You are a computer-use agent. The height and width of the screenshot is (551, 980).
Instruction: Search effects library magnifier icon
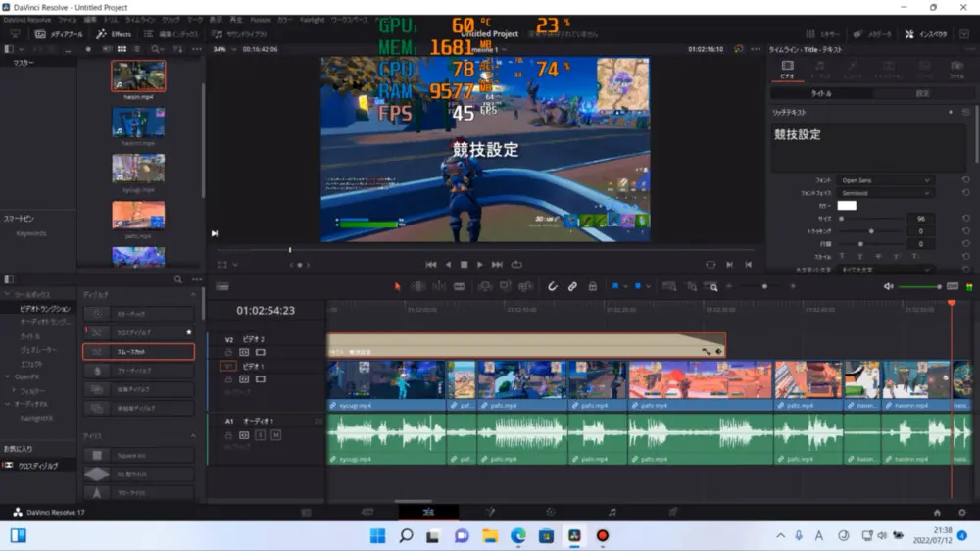(x=178, y=279)
